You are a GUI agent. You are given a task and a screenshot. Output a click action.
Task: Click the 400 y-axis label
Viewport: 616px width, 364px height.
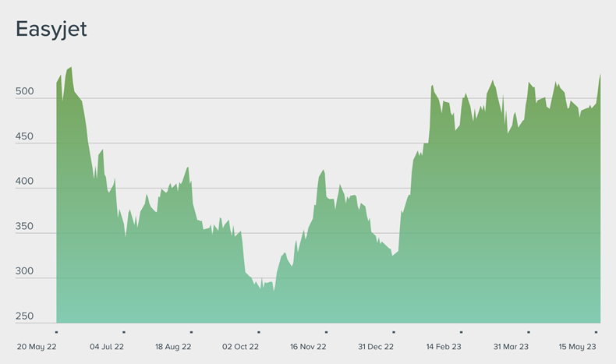click(25, 182)
